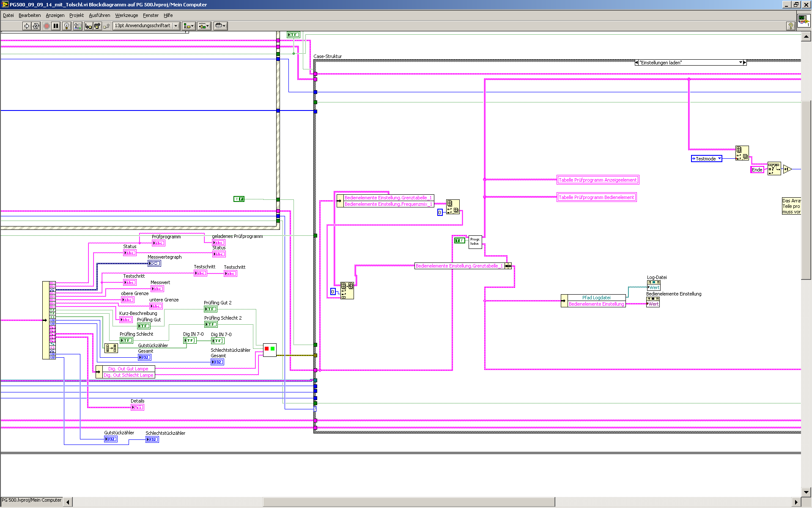The image size is (812, 508).
Task: Toggle the Prüfling Gut 2 boolean indicator
Action: coord(210,309)
